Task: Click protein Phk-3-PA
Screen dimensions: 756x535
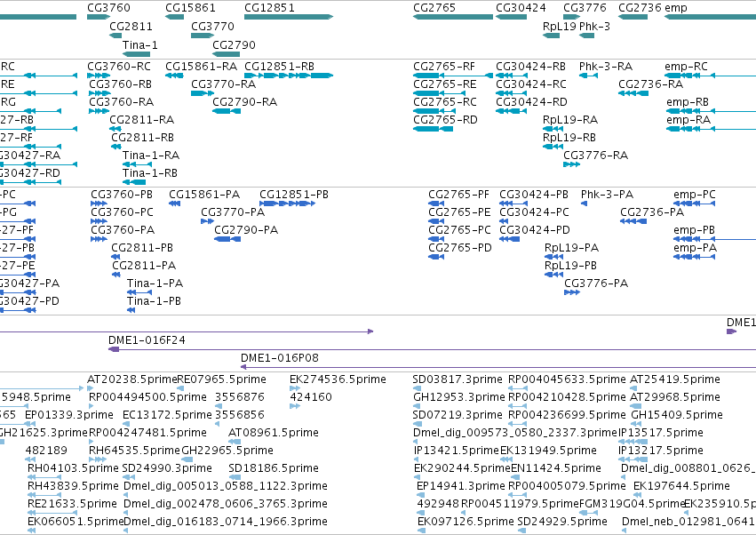Action: pos(607,195)
